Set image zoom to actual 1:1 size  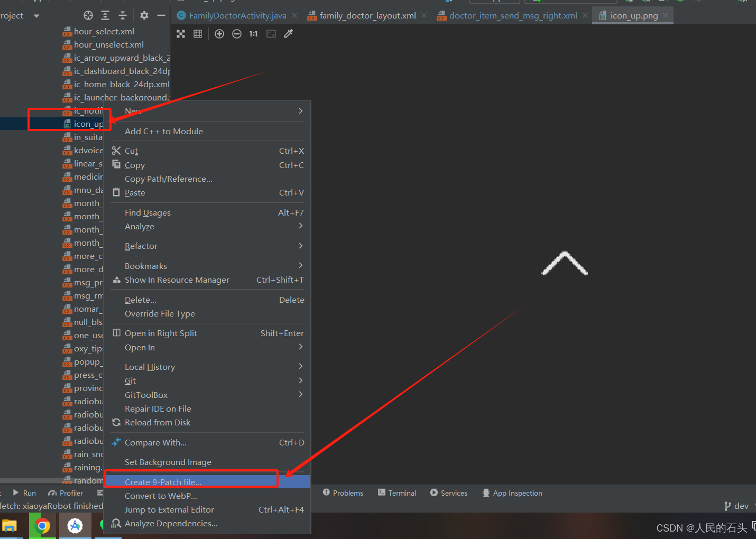[253, 33]
